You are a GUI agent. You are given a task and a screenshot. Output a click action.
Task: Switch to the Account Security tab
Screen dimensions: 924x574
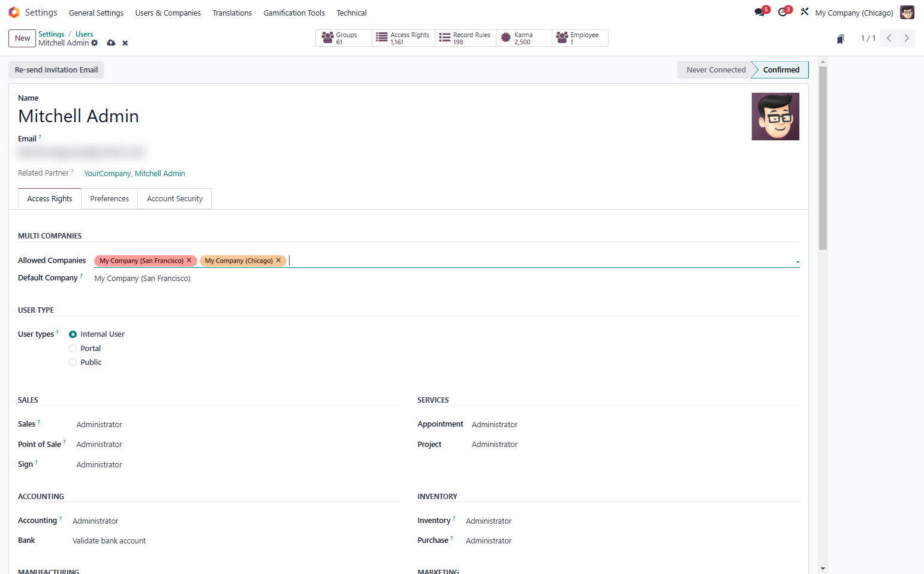174,199
